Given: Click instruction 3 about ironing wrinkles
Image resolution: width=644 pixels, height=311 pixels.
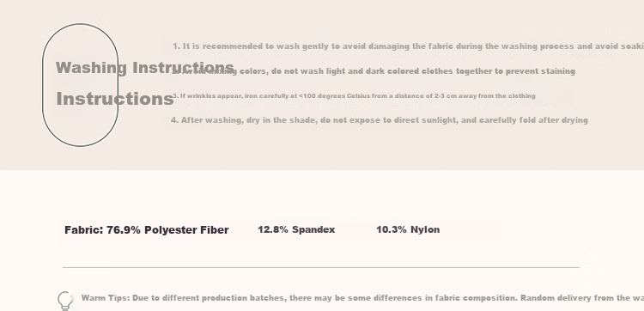Looking at the screenshot, I should click(x=354, y=95).
